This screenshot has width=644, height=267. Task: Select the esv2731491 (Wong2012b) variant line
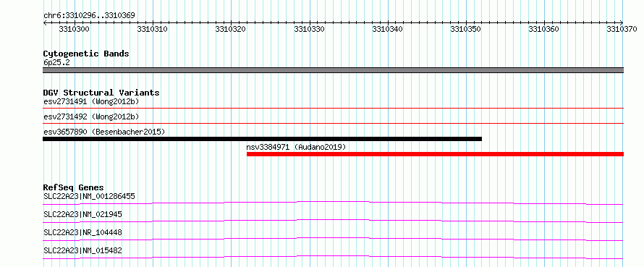[x=333, y=108]
